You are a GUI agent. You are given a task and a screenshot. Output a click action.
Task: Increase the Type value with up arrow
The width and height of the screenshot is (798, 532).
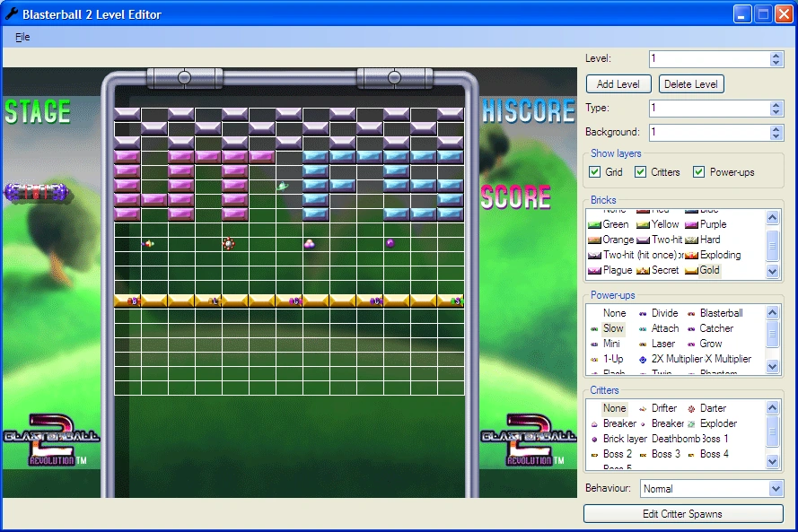[x=776, y=105]
